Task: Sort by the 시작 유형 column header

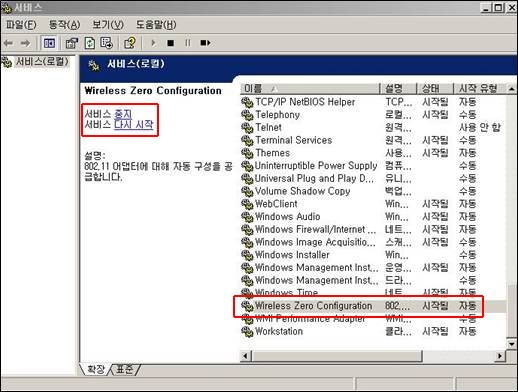Action: [480, 89]
